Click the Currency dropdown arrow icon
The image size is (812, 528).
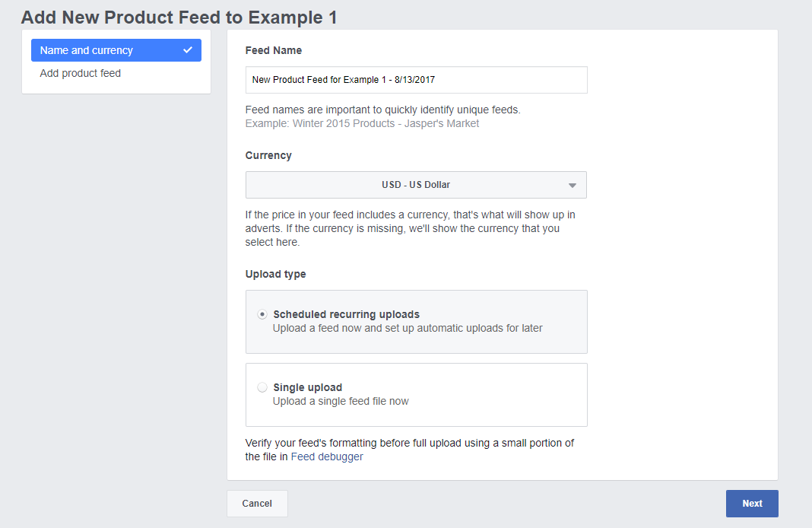click(573, 185)
